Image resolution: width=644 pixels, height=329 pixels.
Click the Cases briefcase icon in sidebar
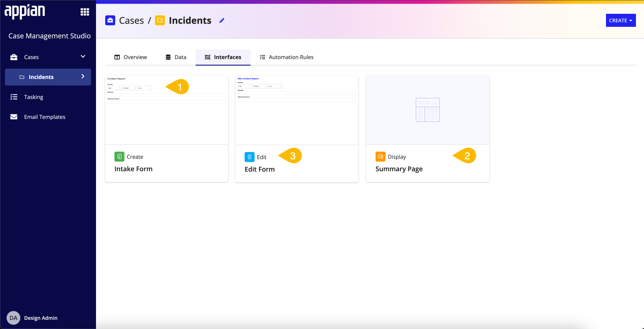[14, 57]
